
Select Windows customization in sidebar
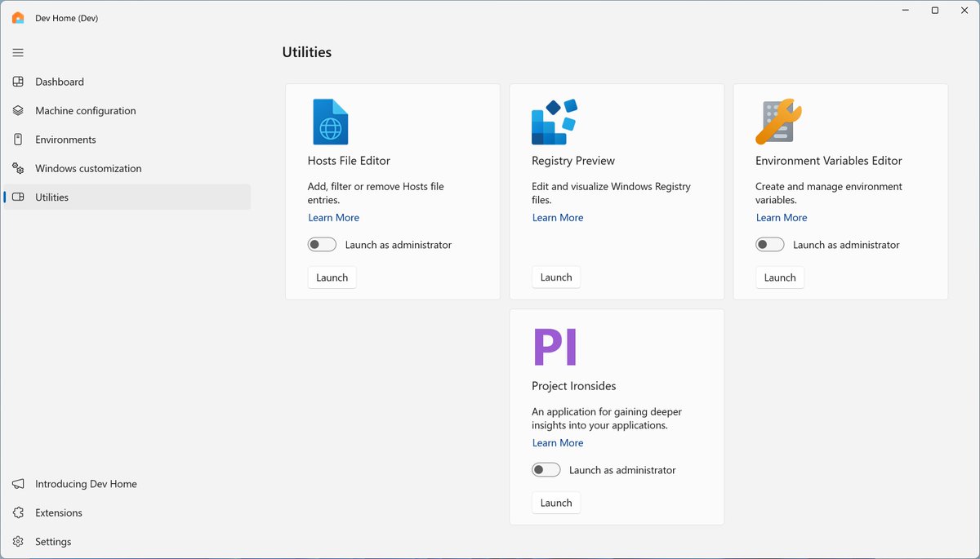pyautogui.click(x=127, y=168)
